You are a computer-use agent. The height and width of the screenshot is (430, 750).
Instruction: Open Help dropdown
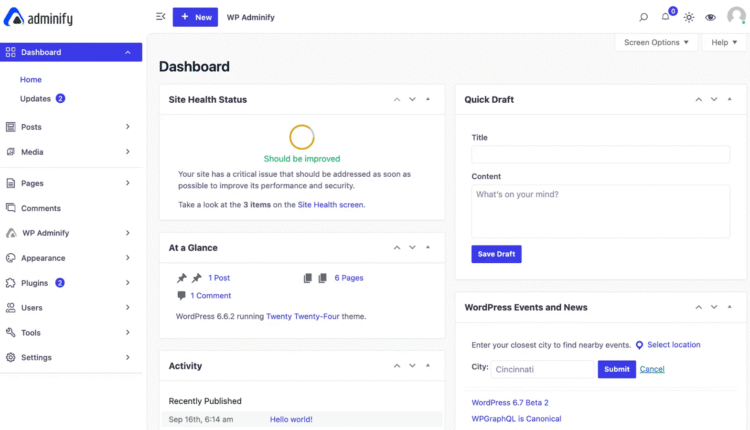(x=724, y=43)
